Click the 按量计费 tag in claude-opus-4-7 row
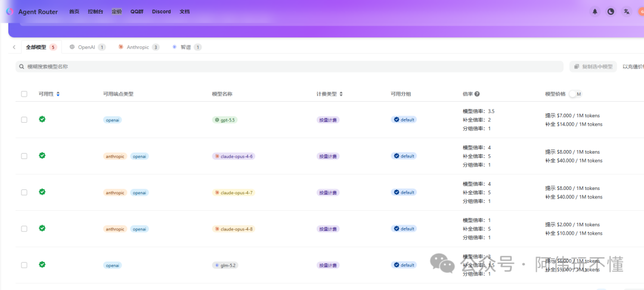 328,192
